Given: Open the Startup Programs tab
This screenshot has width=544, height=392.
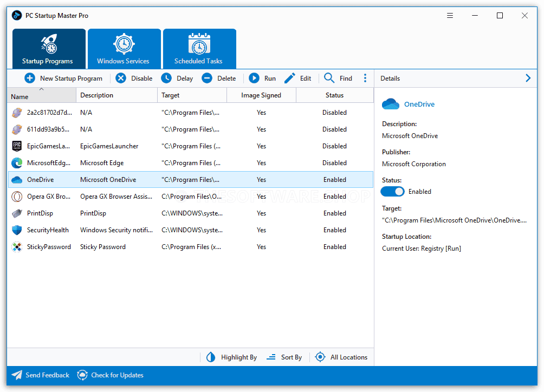Looking at the screenshot, I should coord(49,49).
